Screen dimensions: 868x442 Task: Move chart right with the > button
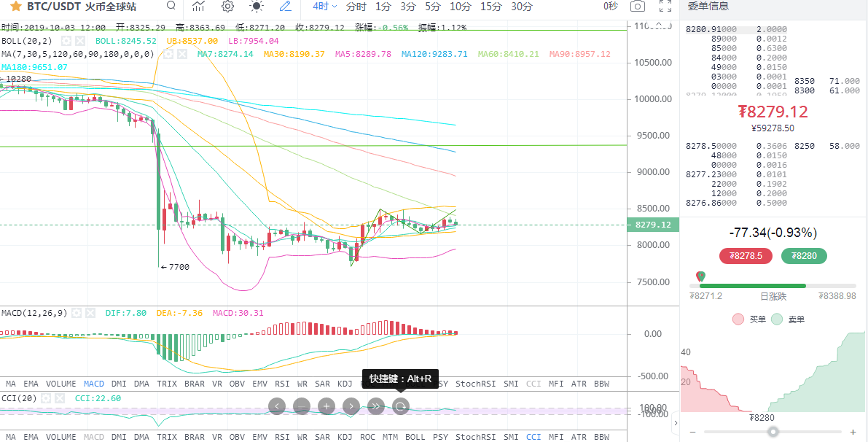point(351,406)
